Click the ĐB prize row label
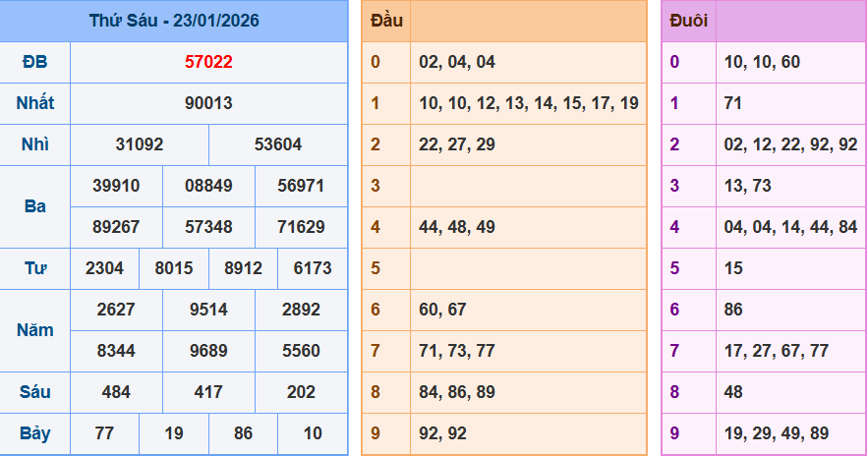This screenshot has width=868, height=456. 35,62
